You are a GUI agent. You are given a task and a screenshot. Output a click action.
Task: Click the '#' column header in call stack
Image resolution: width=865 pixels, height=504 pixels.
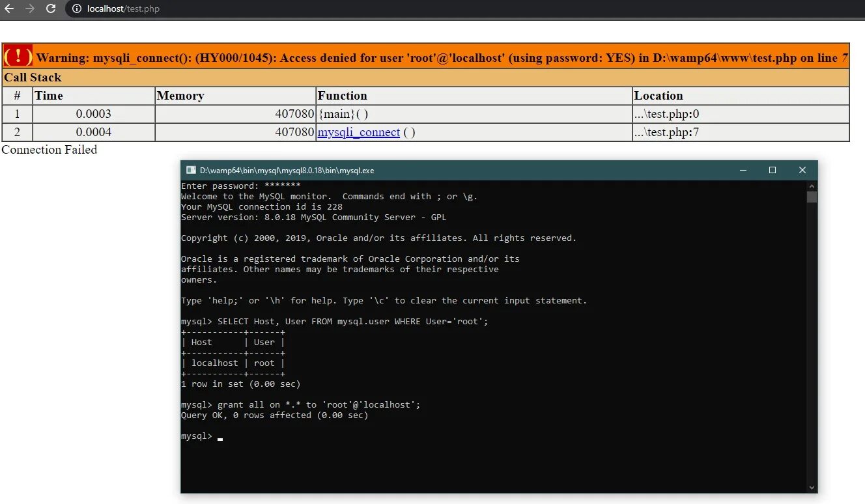point(18,96)
